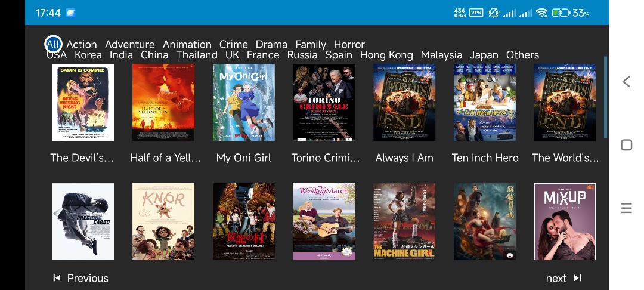Tap the muted notification bell icon
This screenshot has height=290, width=644.
493,13
